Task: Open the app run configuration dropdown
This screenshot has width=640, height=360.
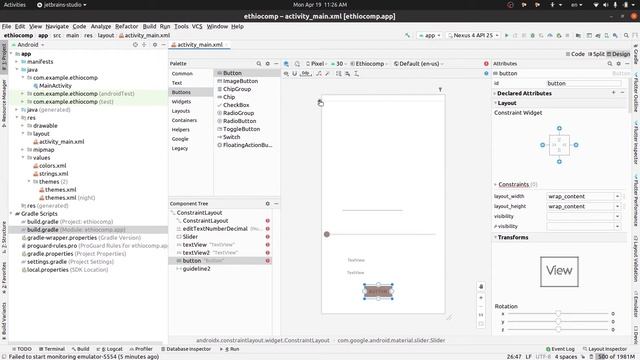Action: point(429,36)
